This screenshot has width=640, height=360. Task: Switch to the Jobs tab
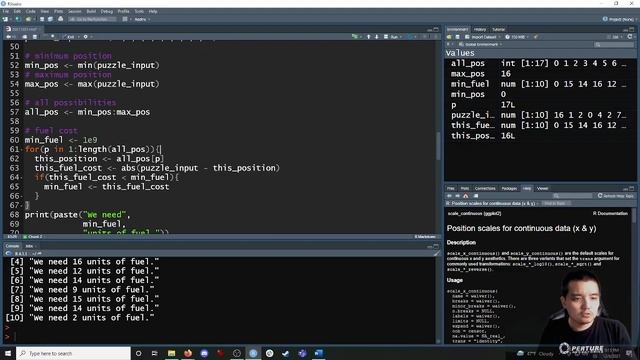[29, 246]
